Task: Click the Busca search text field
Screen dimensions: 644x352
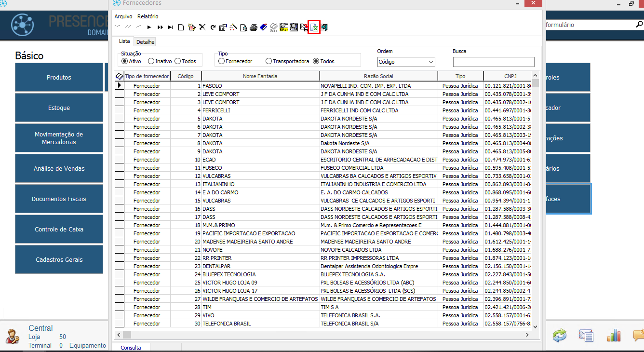Action: click(x=494, y=62)
